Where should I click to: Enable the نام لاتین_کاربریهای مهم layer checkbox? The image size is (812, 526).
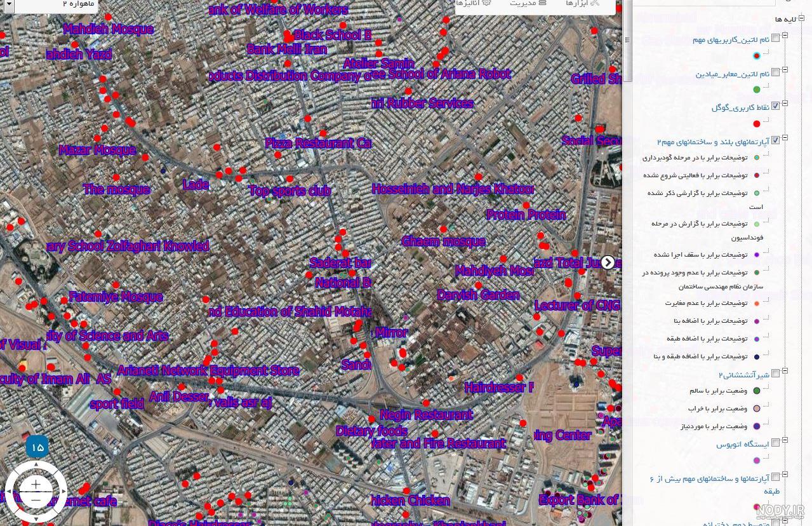[775, 39]
